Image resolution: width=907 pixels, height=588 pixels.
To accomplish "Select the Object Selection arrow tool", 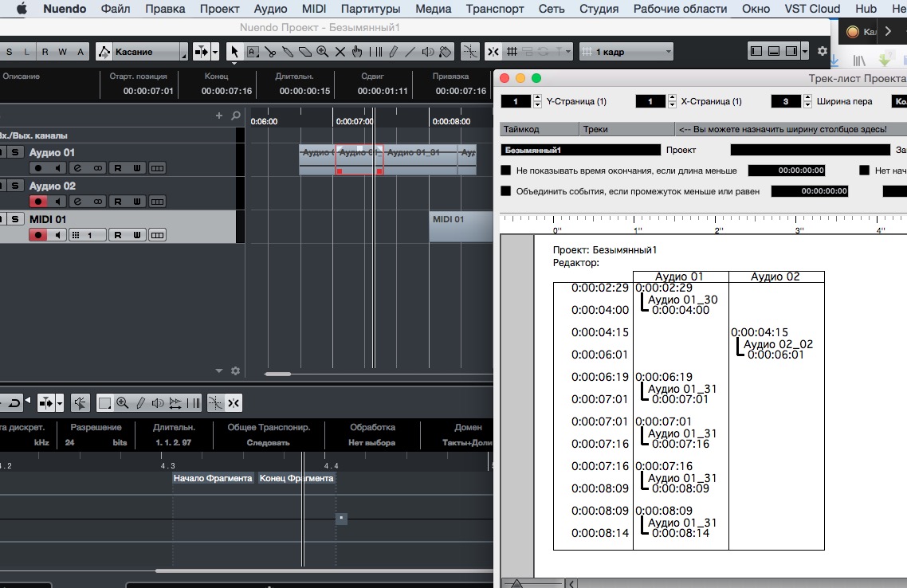I will [x=234, y=52].
